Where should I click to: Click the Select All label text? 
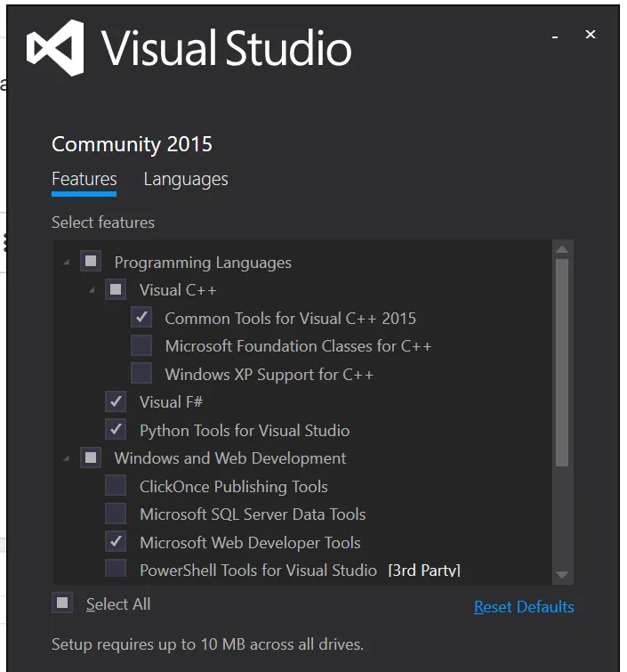[118, 604]
